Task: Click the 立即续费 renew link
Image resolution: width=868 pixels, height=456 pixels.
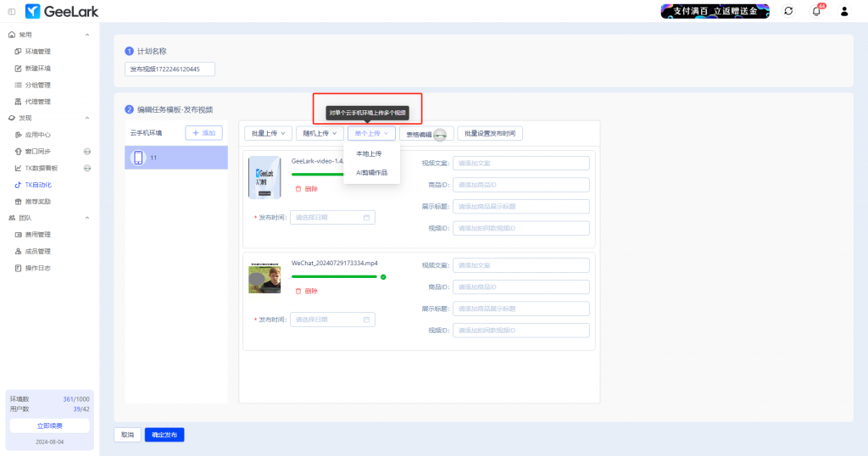Action: 49,425
